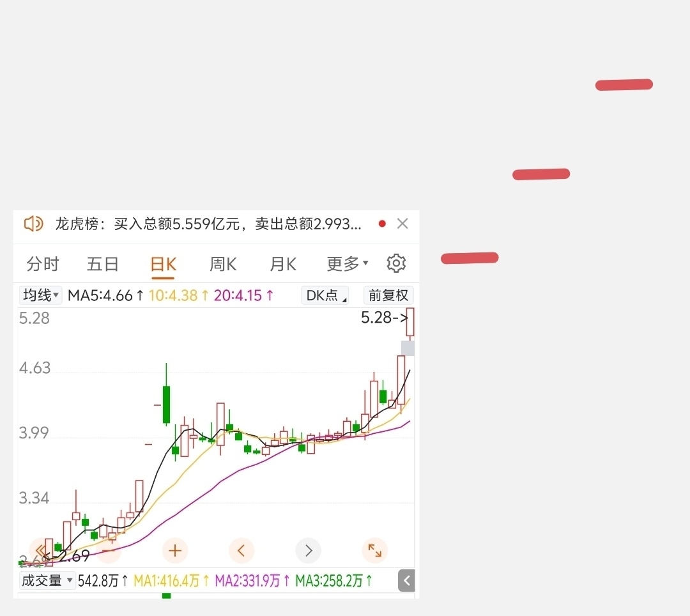Dismiss the 龙虎榜 news banner
Screen dimensions: 690x616
402,224
